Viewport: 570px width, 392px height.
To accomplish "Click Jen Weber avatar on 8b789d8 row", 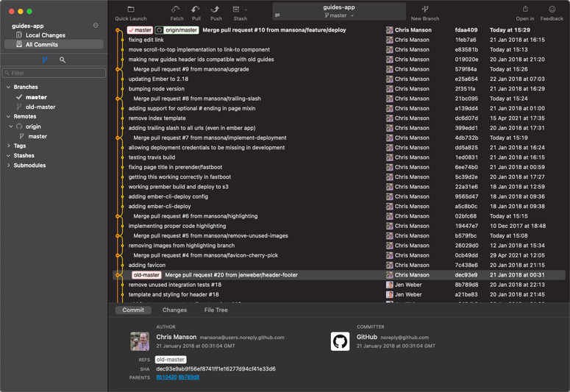I will pyautogui.click(x=389, y=285).
